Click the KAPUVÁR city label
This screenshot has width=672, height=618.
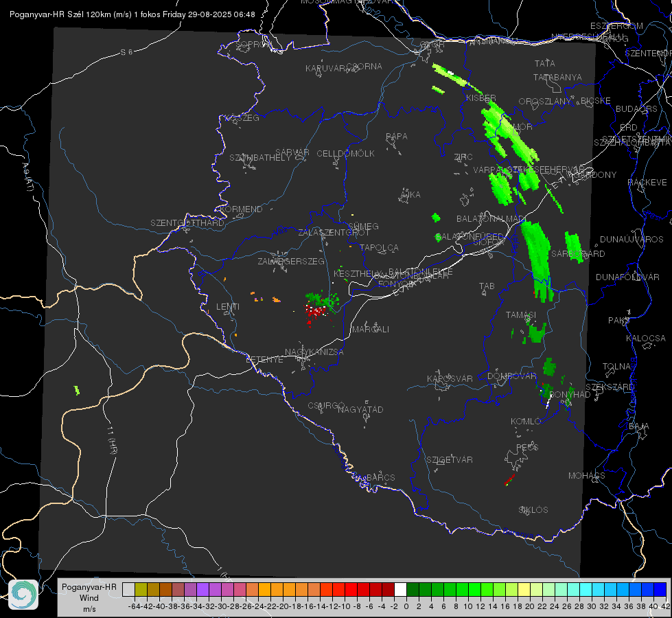(325, 69)
